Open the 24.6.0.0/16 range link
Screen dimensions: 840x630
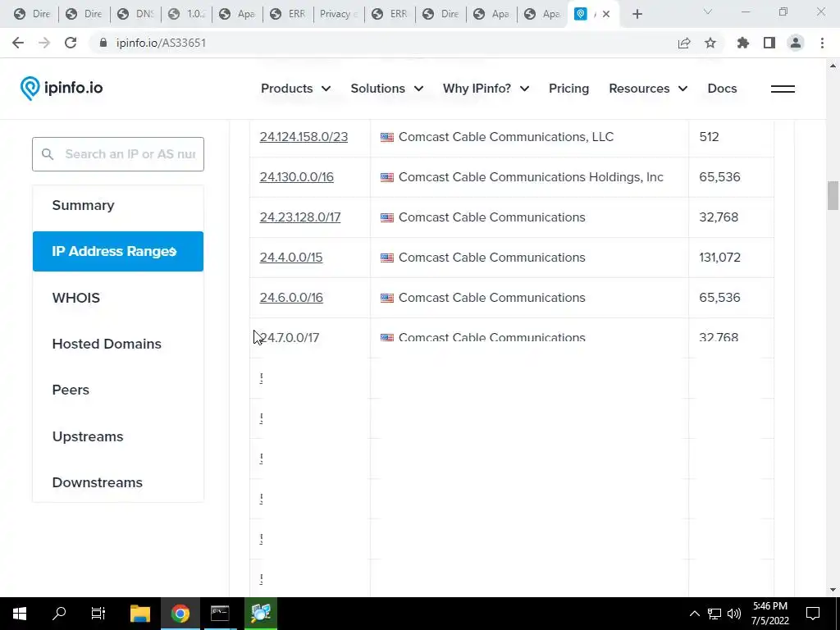291,298
